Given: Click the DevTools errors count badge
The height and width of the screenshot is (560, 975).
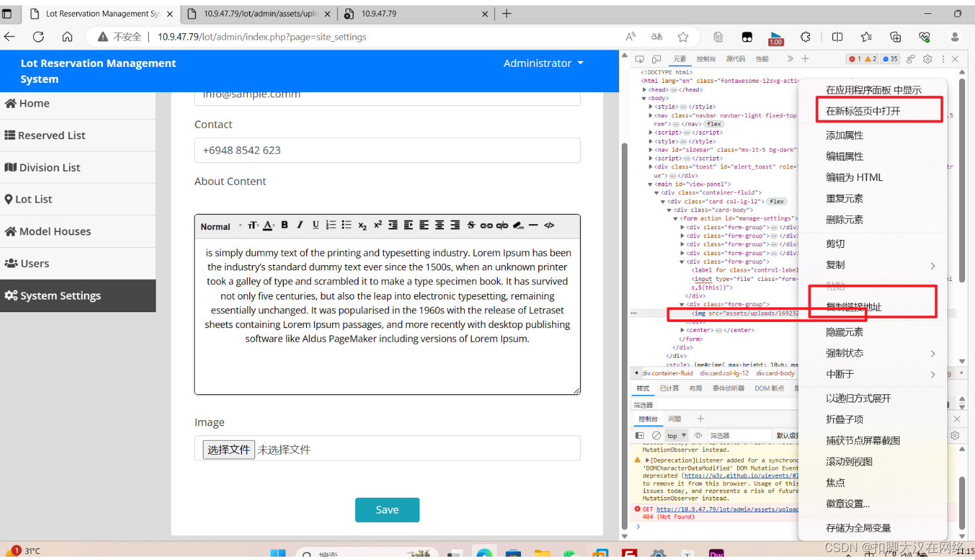Looking at the screenshot, I should click(x=854, y=59).
